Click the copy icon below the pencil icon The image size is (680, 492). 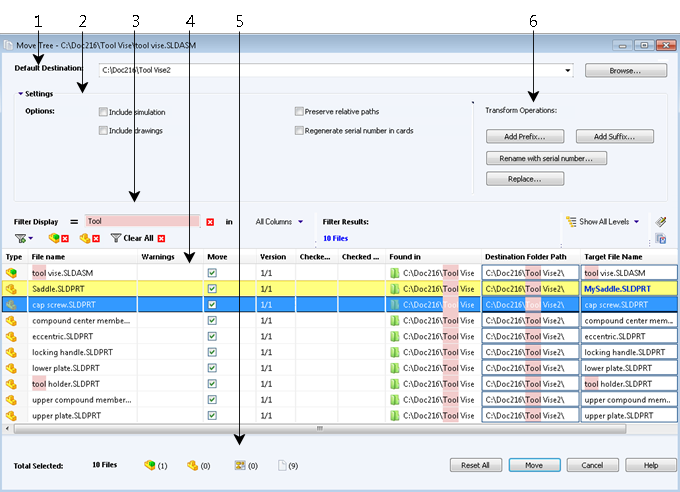(660, 238)
